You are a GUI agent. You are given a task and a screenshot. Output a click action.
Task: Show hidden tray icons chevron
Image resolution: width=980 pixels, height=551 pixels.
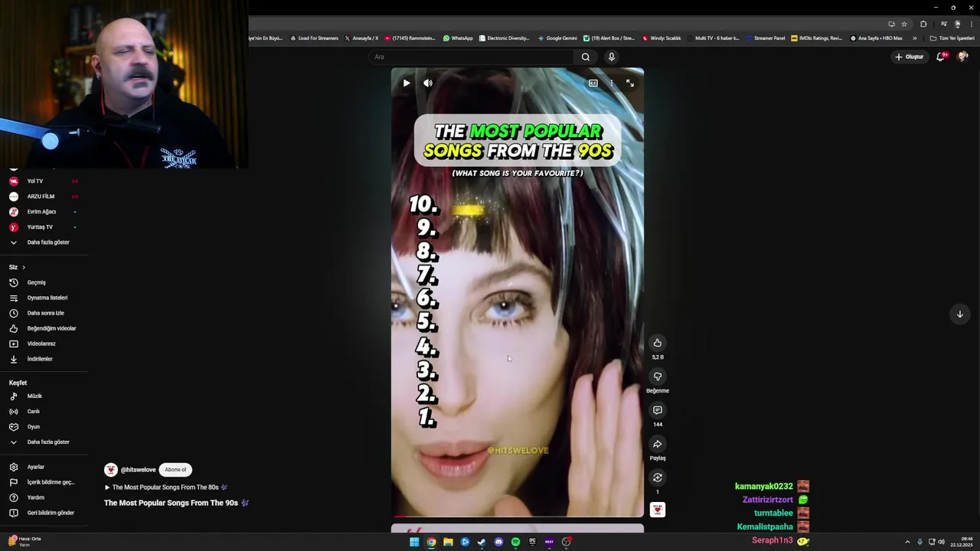(907, 542)
